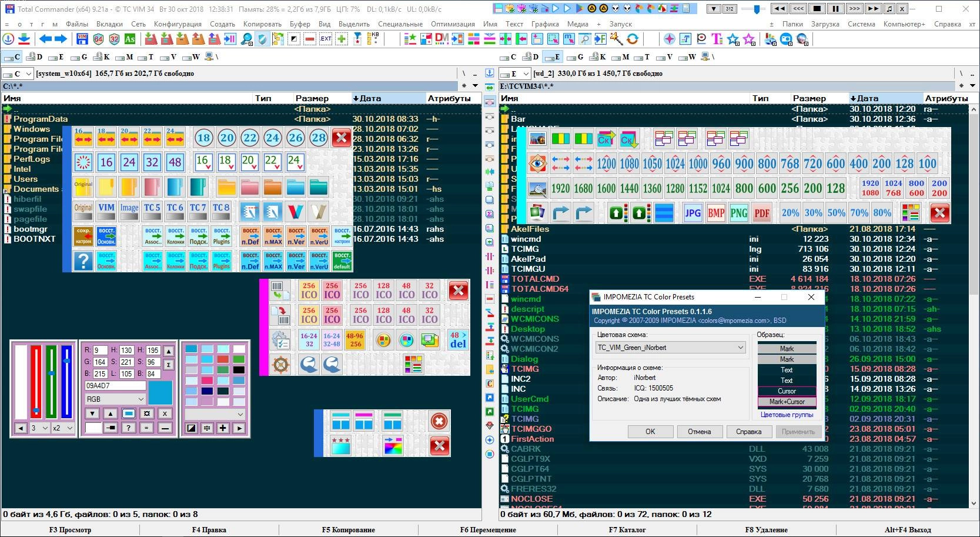The width and height of the screenshot is (980, 537).
Task: Click the green As toolbar icon
Action: [130, 39]
